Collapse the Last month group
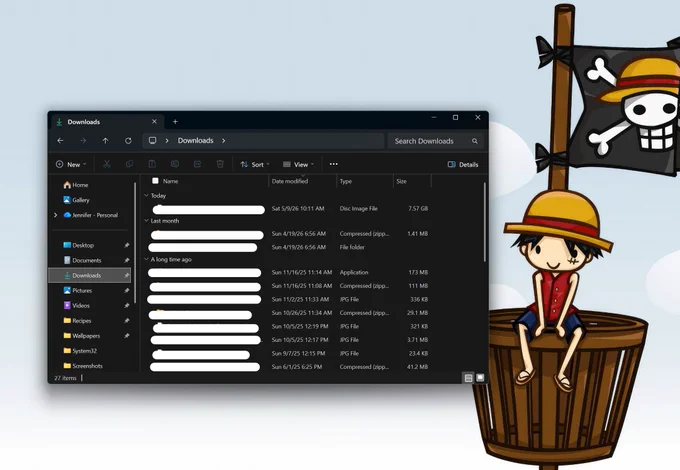This screenshot has height=470, width=680. click(x=147, y=221)
